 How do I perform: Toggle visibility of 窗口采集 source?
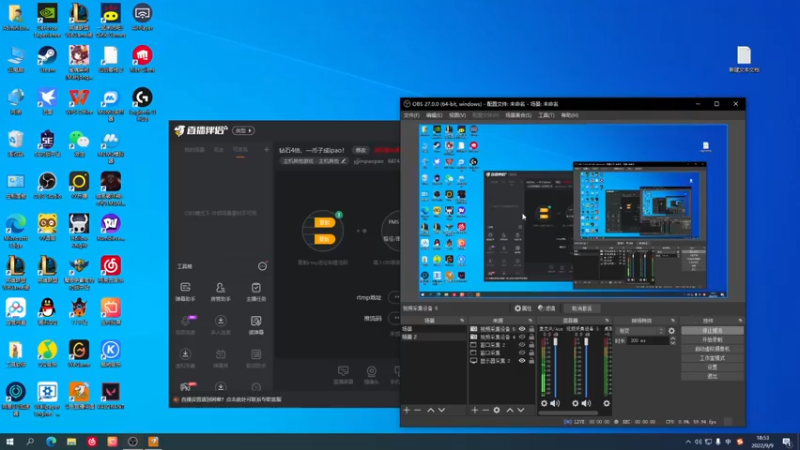pyautogui.click(x=522, y=353)
